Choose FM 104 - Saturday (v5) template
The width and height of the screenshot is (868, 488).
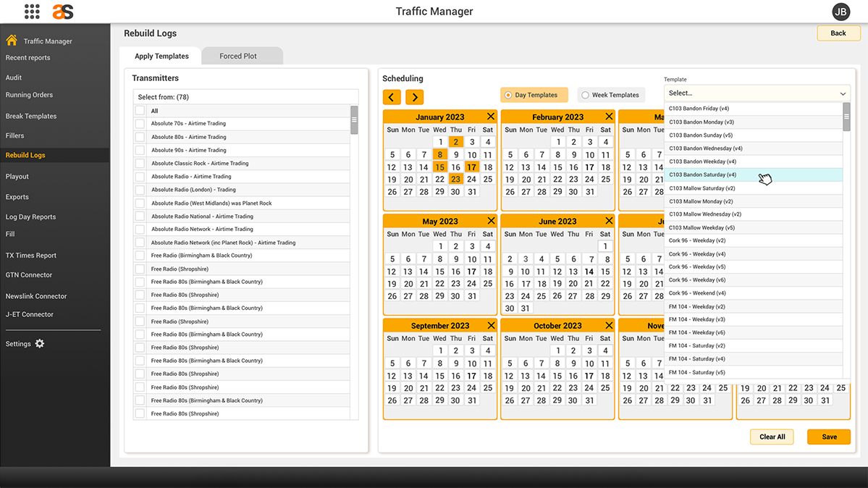(x=753, y=372)
